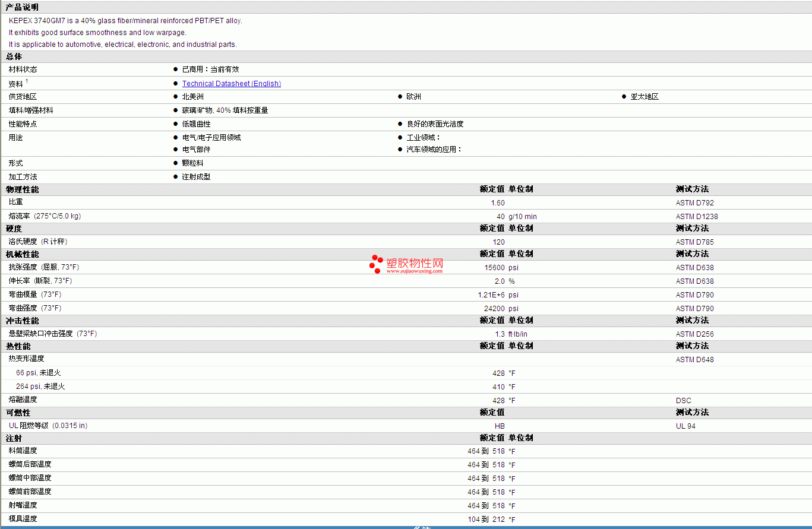Click the "DSC" test method
This screenshot has height=529, width=812.
pyautogui.click(x=684, y=401)
